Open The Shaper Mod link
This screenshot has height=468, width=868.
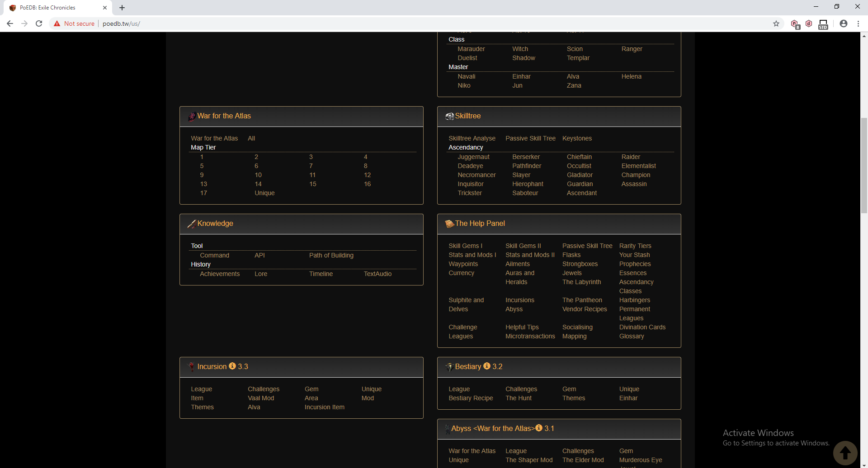tap(529, 460)
